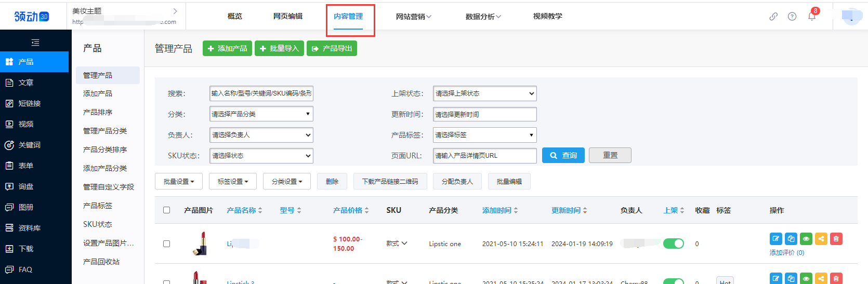Copy the first product row with the duplicate icon
Viewport: 868px width, 284px height.
pos(791,239)
